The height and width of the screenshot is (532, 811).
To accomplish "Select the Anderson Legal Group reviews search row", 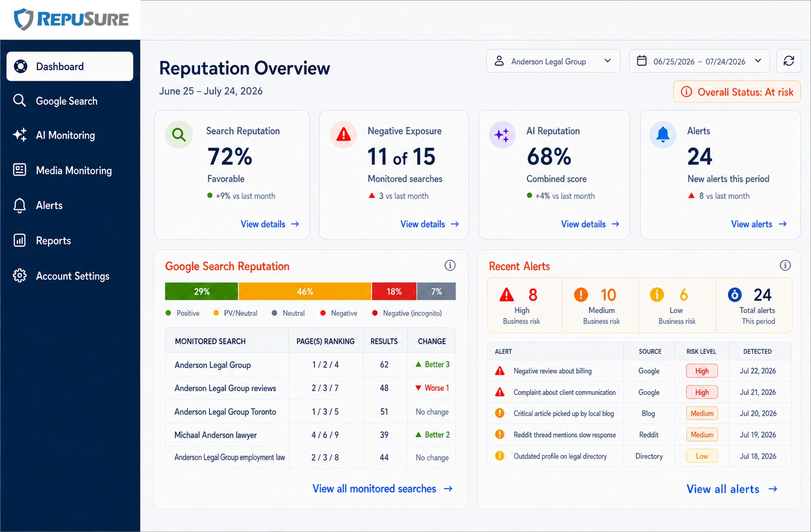I will tap(310, 388).
